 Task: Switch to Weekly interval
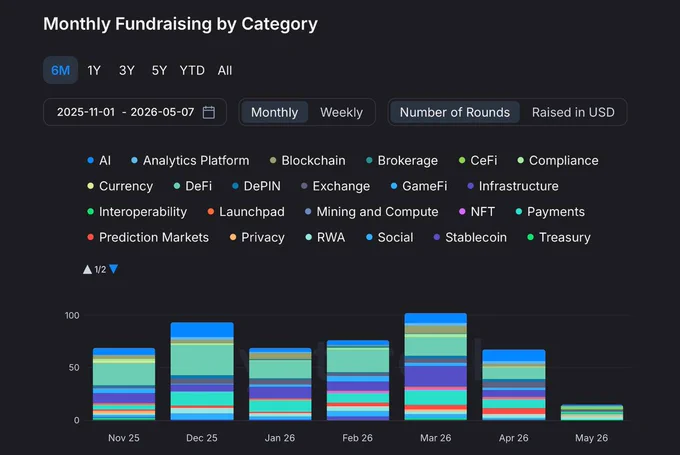coord(341,112)
